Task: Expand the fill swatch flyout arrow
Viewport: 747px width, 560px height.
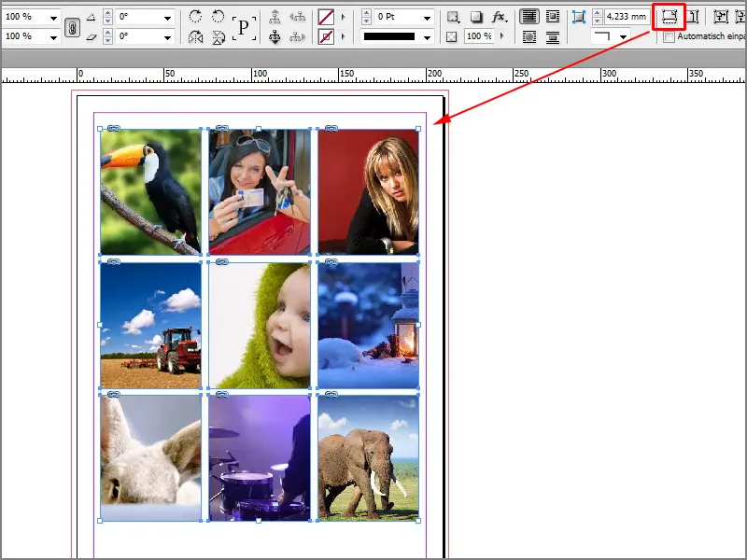Action: click(343, 18)
